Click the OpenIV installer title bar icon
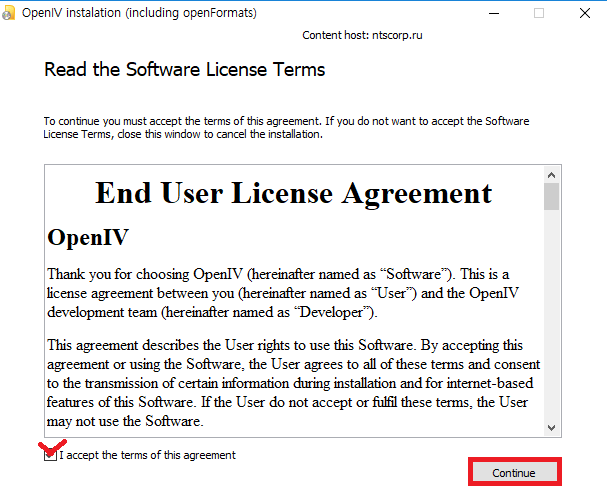Screen dimensions: 607x497 click(x=8, y=13)
